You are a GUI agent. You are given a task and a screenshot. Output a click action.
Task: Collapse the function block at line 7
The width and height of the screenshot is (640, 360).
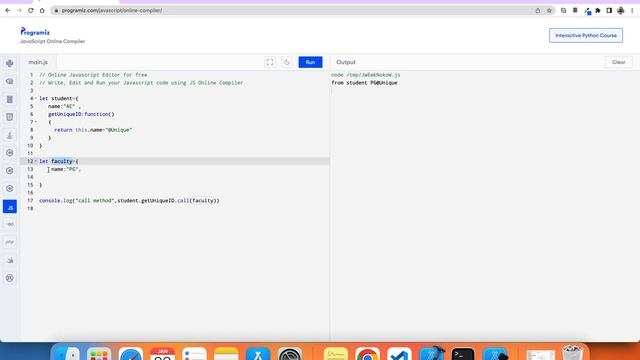point(36,122)
